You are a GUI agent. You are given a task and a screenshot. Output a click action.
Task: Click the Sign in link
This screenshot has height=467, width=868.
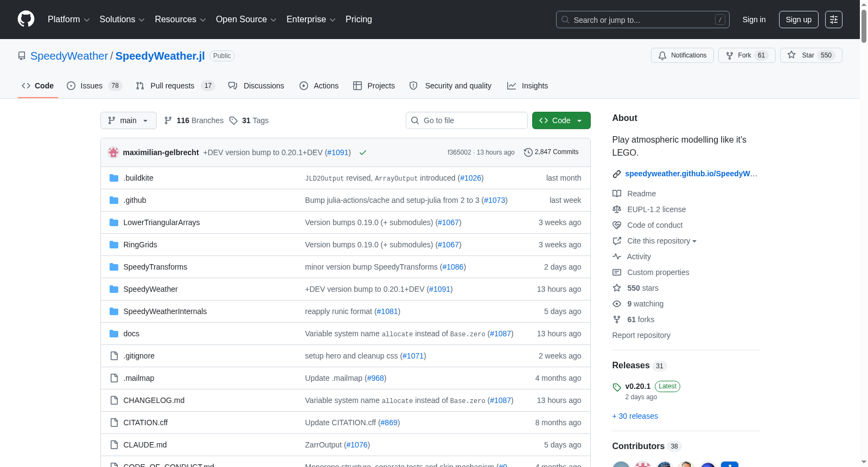tap(754, 20)
